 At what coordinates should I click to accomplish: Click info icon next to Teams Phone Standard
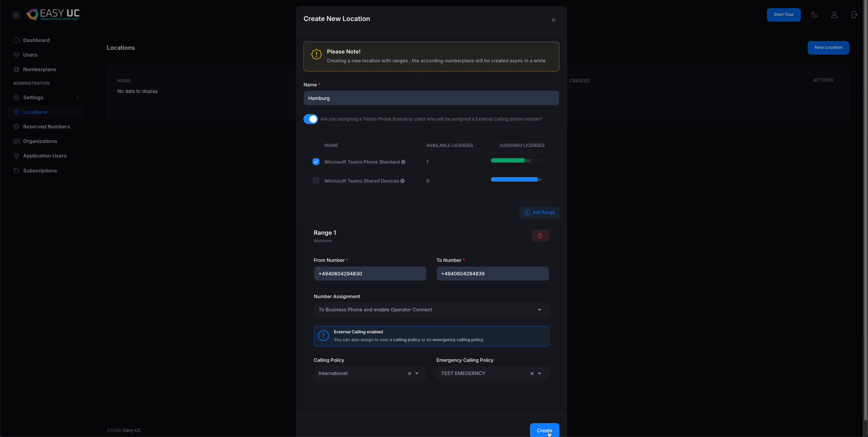(403, 162)
